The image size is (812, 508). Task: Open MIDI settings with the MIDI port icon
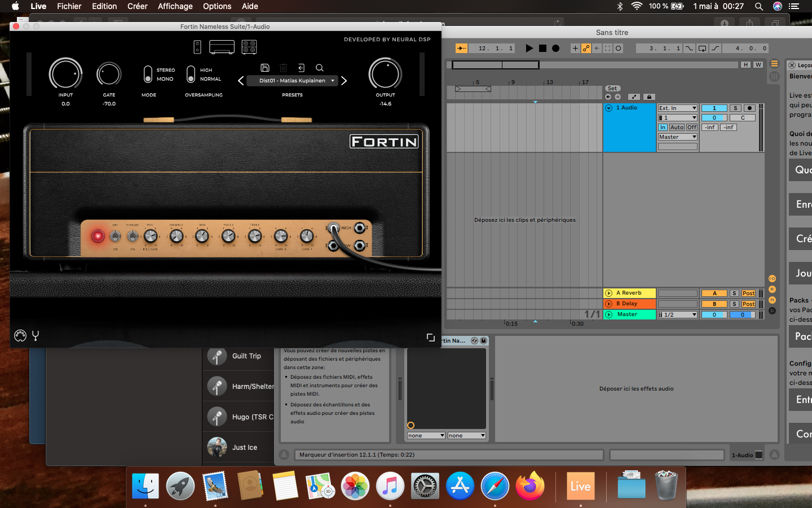click(20, 336)
